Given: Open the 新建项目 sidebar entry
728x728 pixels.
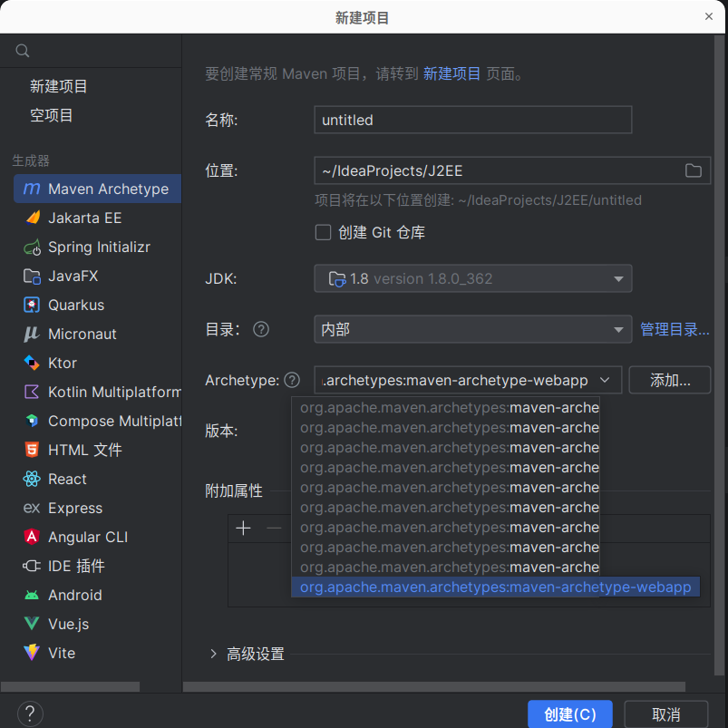Looking at the screenshot, I should click(59, 86).
